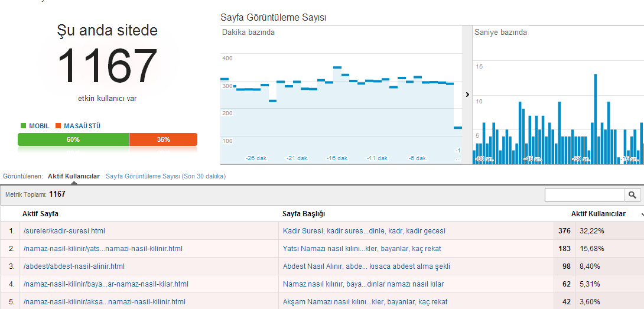Click the search magnifier button
This screenshot has height=309, width=644.
pos(632,195)
